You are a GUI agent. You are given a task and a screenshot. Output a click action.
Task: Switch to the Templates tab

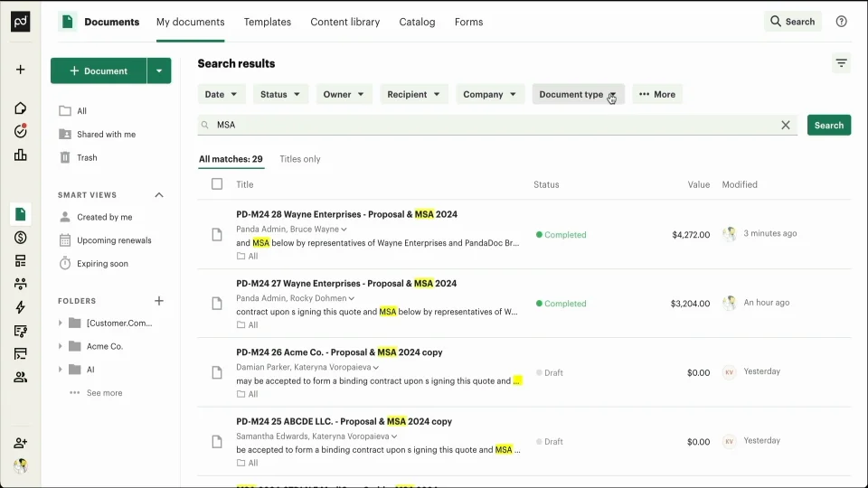click(x=268, y=22)
